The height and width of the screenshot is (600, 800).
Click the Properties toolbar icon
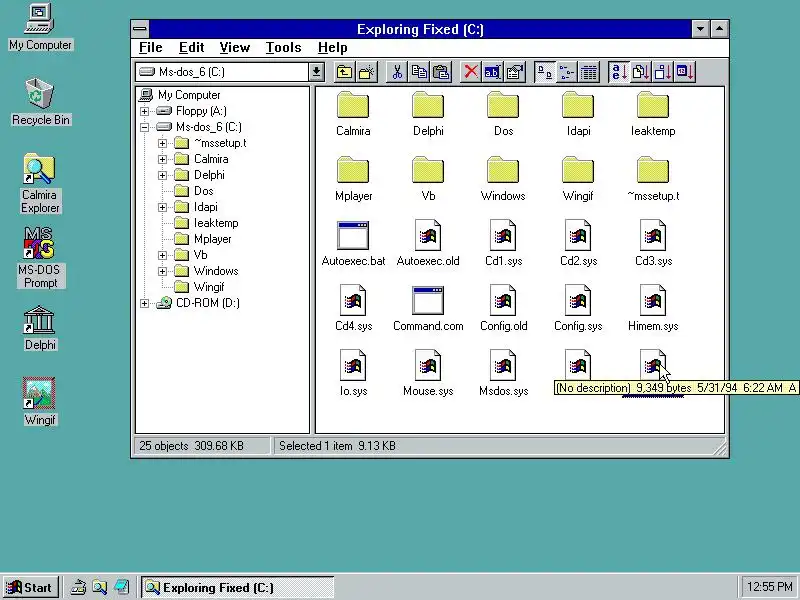pyautogui.click(x=515, y=72)
